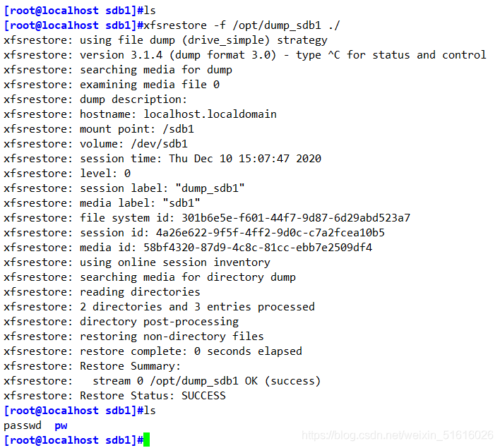Click the green terminal cursor at last prompt
Viewport: 500px width, 448px height.
click(146, 440)
